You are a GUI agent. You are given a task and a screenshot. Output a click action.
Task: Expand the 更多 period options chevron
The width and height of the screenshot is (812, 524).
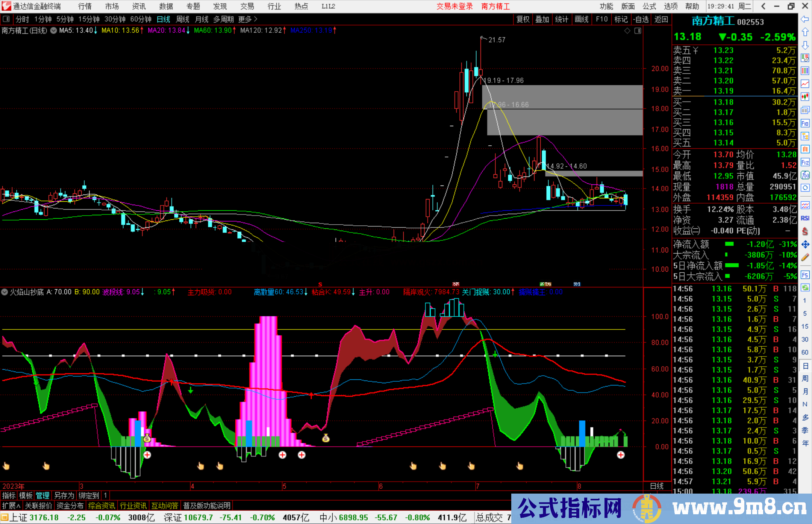(x=256, y=19)
